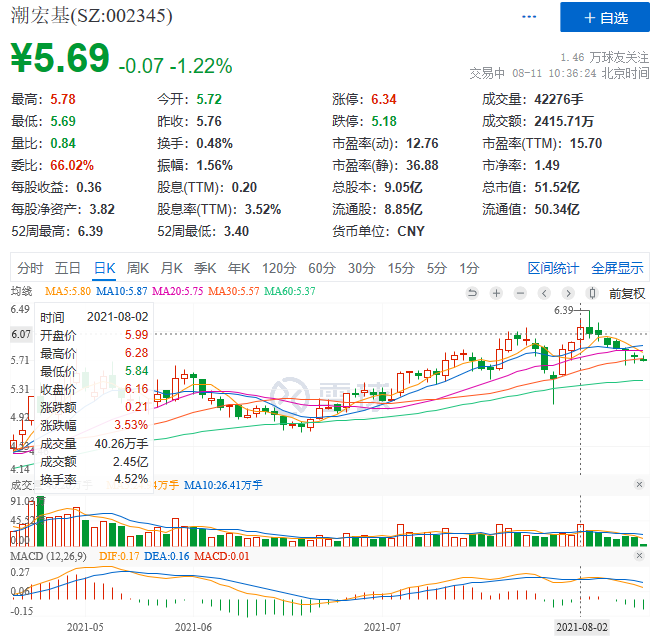Click the MA30:5.57 indicator label
This screenshot has width=654, height=640.
[234, 291]
